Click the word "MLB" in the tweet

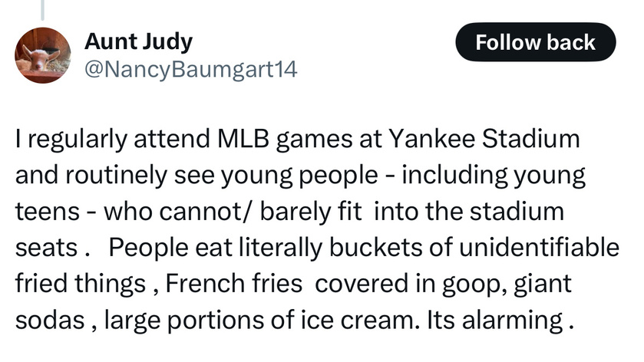coord(243,139)
